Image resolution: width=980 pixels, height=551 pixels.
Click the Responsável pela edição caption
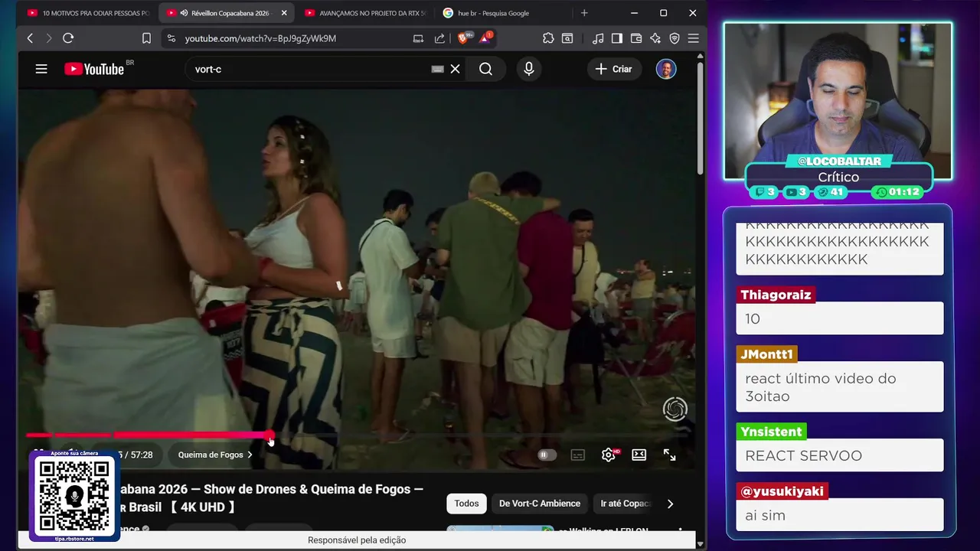pyautogui.click(x=357, y=540)
